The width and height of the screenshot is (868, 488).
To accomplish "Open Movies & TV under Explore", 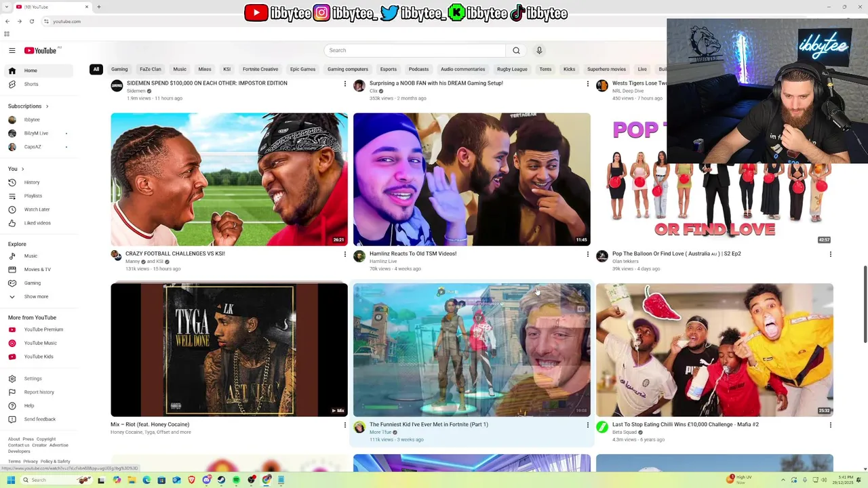I will (x=39, y=270).
